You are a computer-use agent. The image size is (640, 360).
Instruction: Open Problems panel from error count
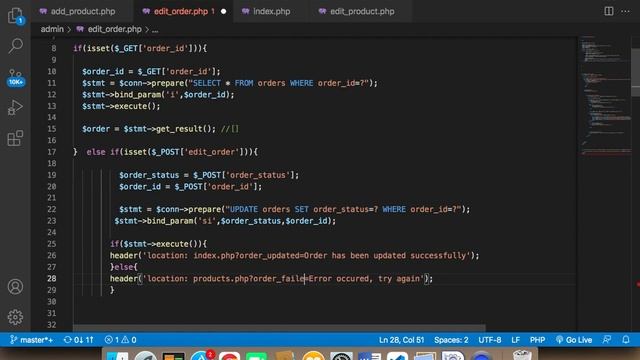[x=120, y=340]
